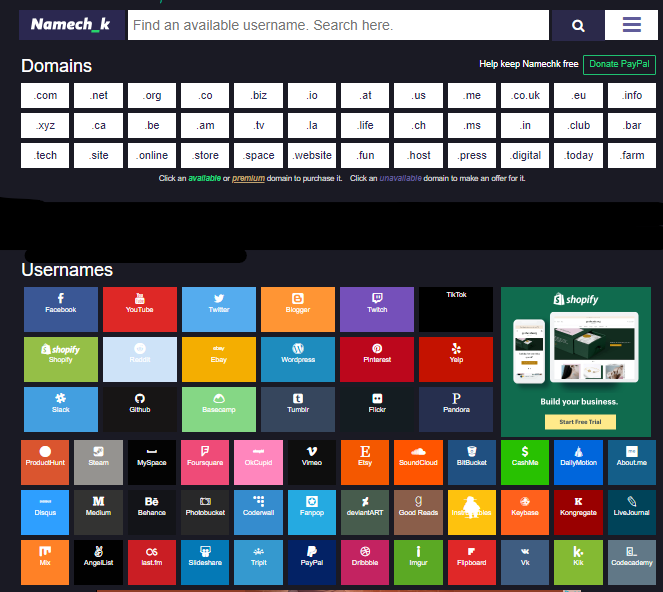Check username on YouTube tile
The height and width of the screenshot is (592, 663).
(140, 310)
